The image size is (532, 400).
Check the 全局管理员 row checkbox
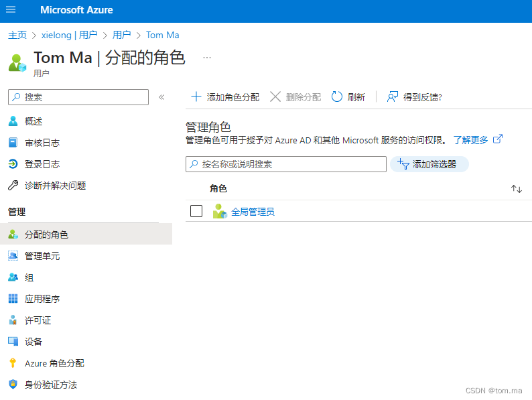[196, 211]
